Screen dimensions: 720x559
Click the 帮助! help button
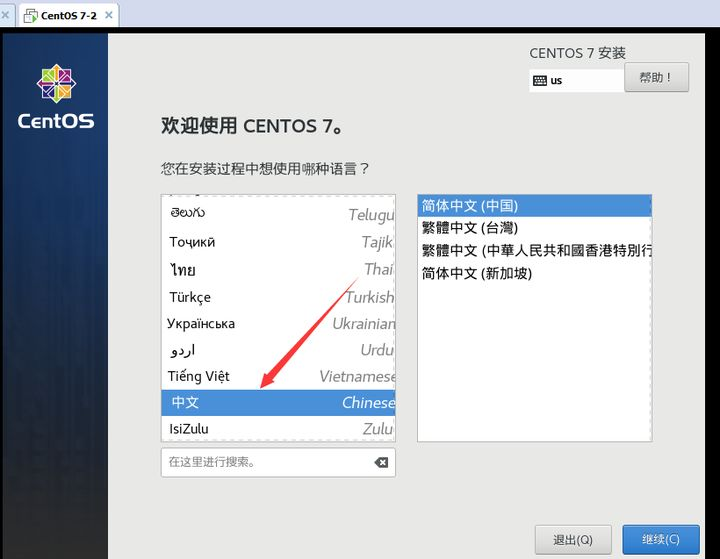[656, 77]
